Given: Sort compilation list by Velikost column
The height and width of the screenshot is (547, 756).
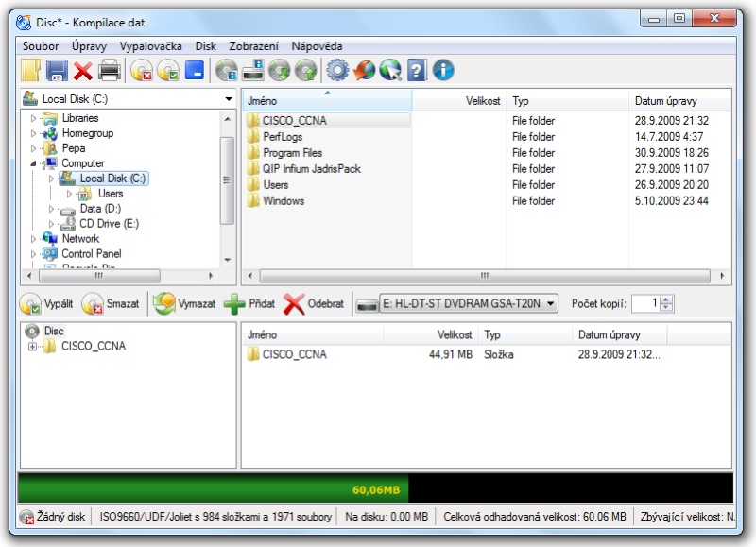Looking at the screenshot, I should pos(430,334).
